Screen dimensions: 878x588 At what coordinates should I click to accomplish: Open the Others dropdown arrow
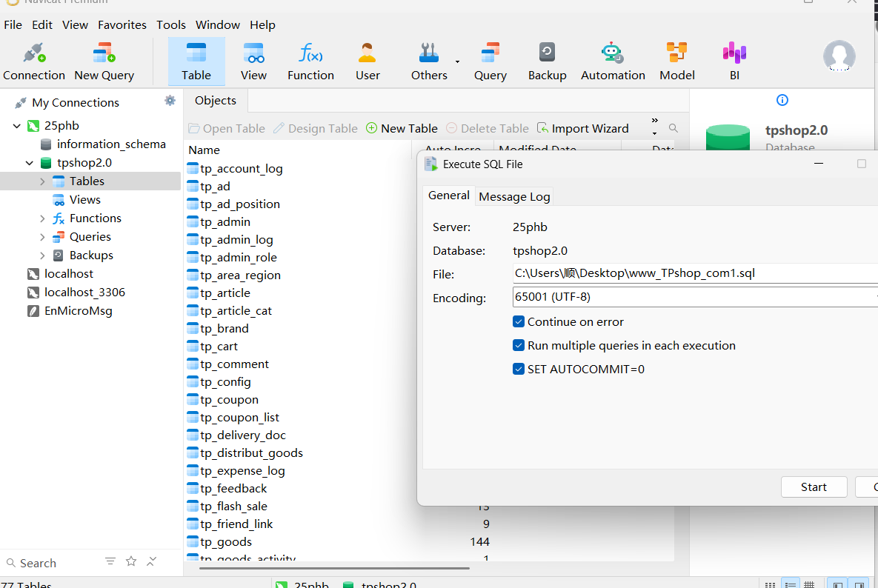tap(457, 61)
